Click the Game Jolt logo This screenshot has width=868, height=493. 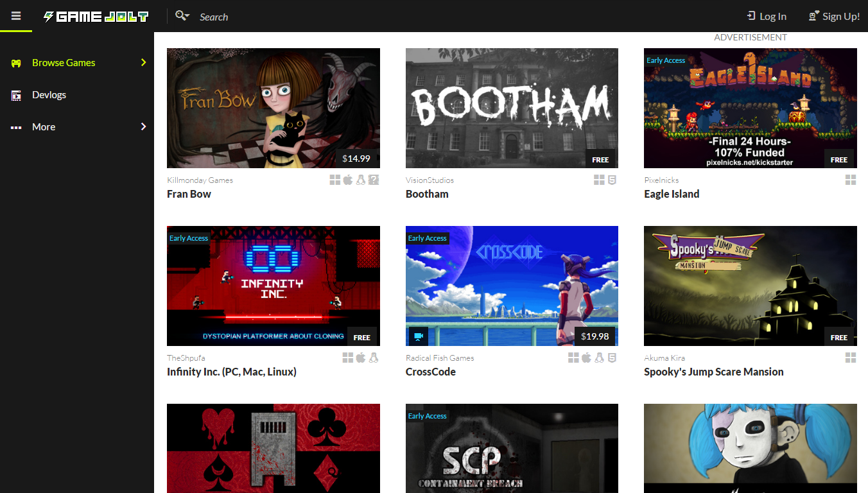point(96,17)
